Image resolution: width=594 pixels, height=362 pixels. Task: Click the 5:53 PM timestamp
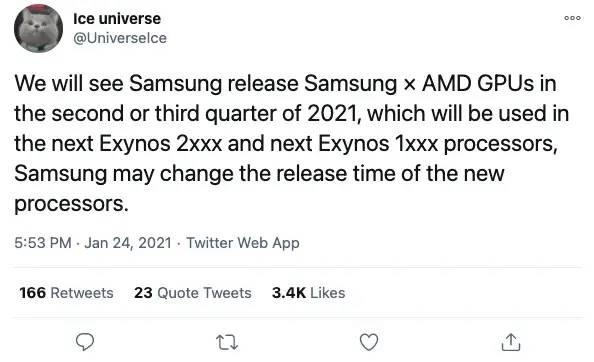tap(43, 243)
